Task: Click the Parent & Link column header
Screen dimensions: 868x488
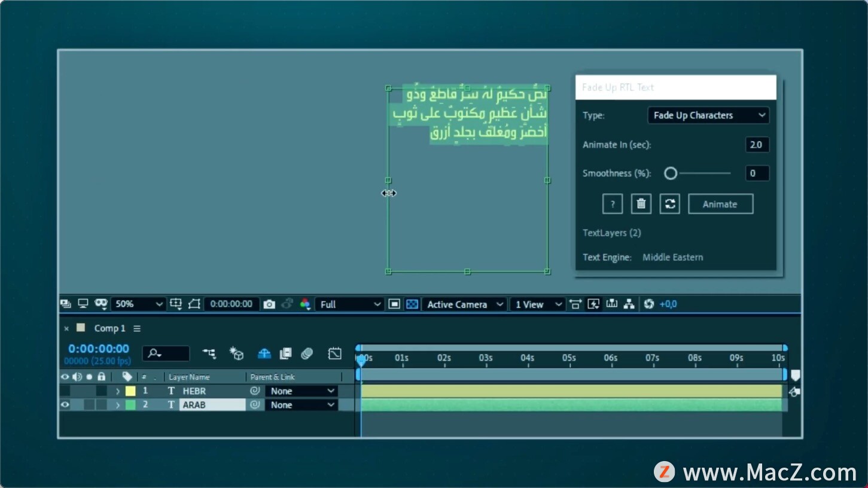Action: click(x=273, y=377)
